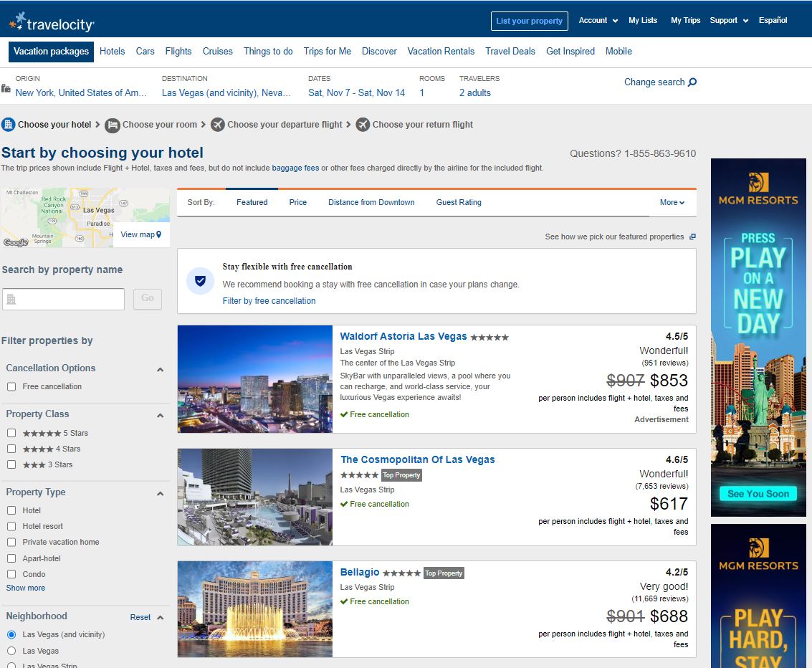Image resolution: width=812 pixels, height=668 pixels.
Task: Click the plane icon for return flight
Action: click(x=363, y=125)
